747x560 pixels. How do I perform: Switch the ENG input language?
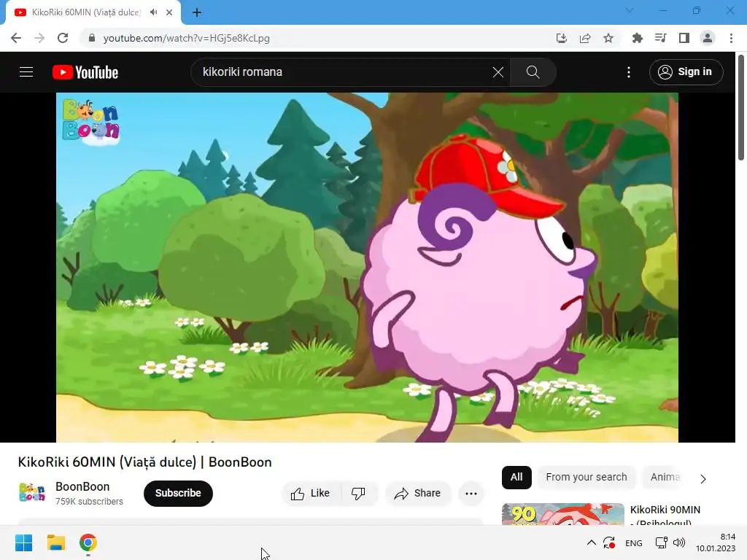pos(634,542)
